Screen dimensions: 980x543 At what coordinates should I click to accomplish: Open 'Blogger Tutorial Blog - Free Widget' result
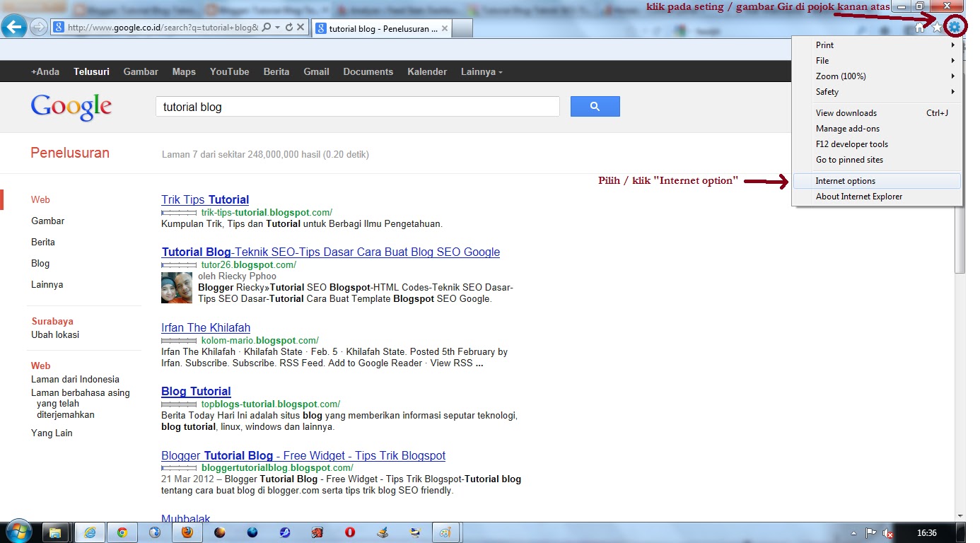tap(303, 455)
